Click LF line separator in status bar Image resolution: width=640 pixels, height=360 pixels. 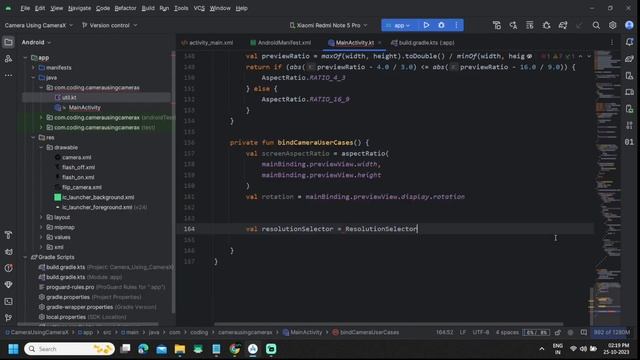coord(462,332)
